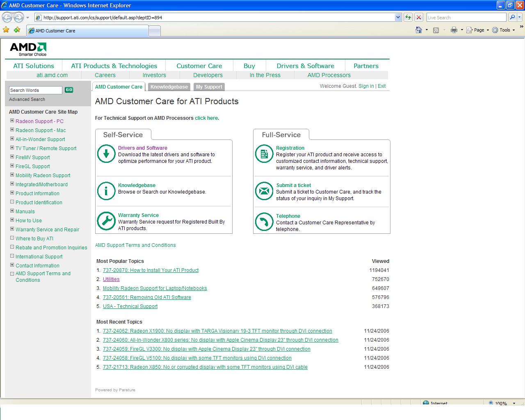Open the Print options dropdown arrow
The height and width of the screenshot is (420, 525).
(x=462, y=30)
